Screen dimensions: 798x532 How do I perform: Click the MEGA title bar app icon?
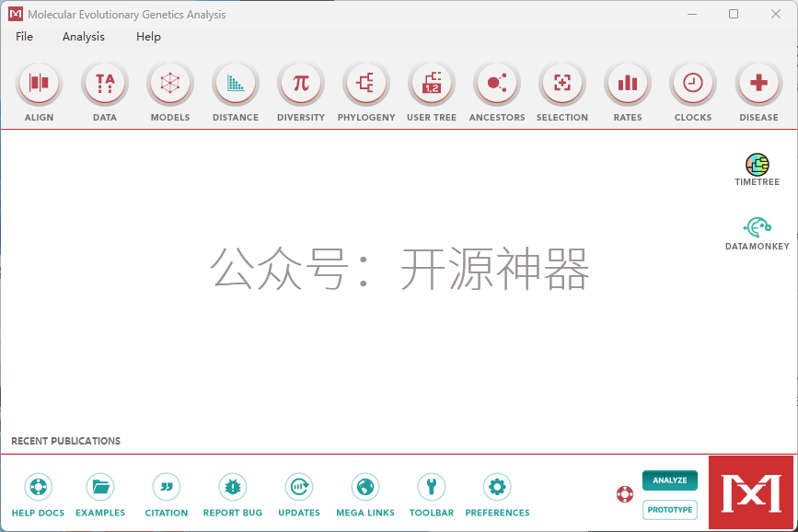point(16,14)
